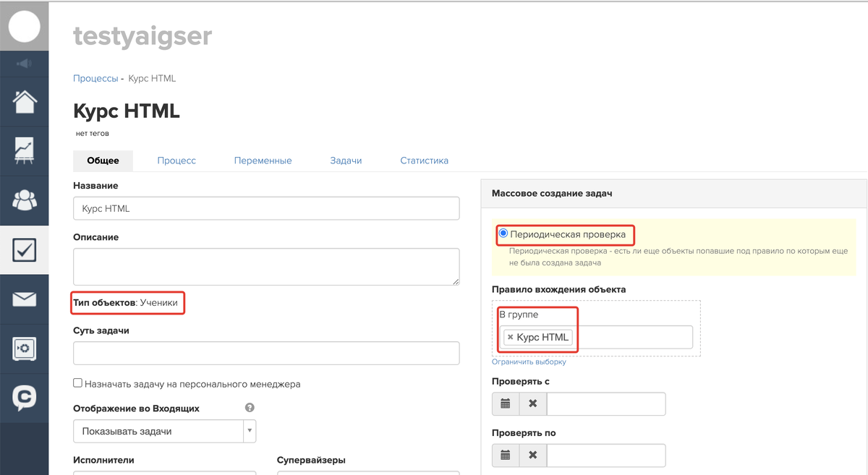Click the Описание text area
Viewport: 868px width, 475px height.
pyautogui.click(x=266, y=267)
